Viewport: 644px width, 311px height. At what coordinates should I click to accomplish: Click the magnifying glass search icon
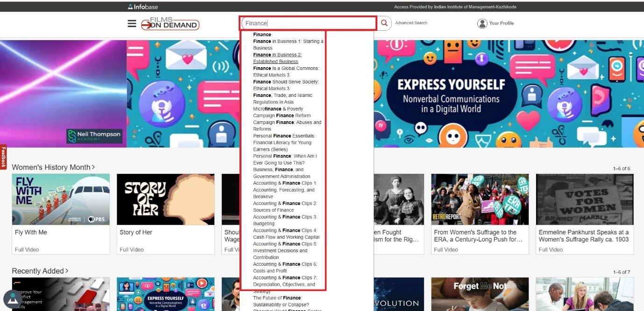(384, 23)
